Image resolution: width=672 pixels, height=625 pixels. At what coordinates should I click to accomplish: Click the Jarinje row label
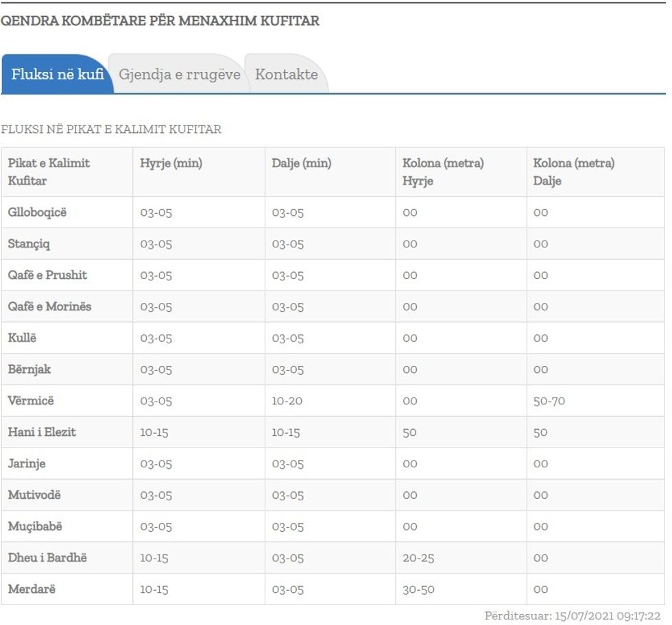pos(27,464)
